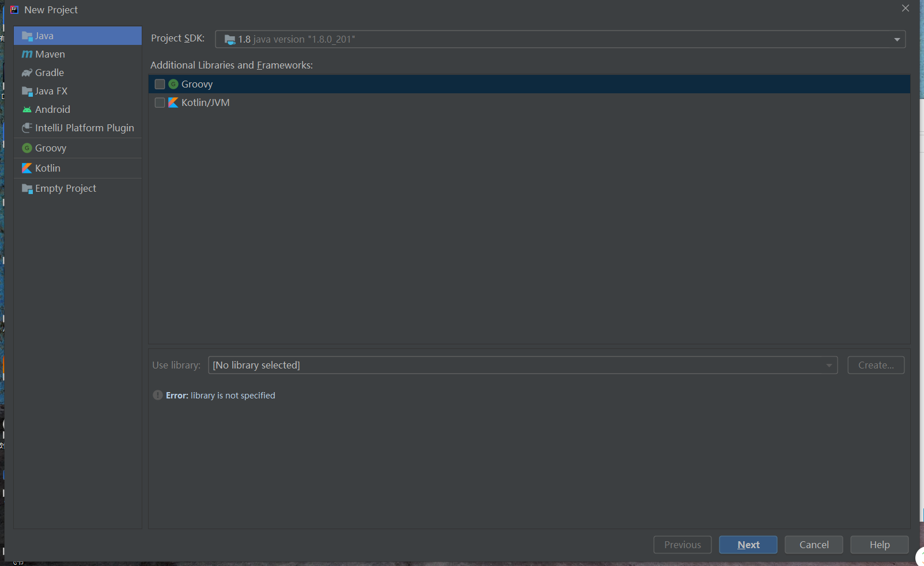This screenshot has width=924, height=566.
Task: Click the Maven 'm' icon
Action: (27, 54)
